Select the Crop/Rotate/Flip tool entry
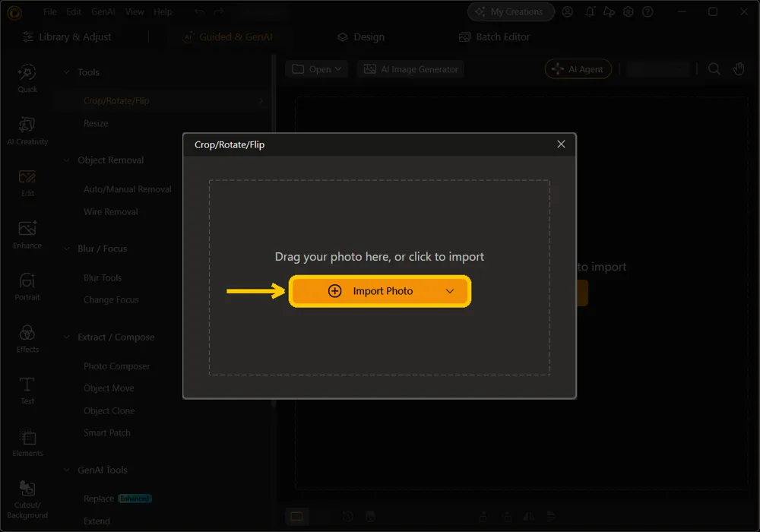 pos(116,101)
